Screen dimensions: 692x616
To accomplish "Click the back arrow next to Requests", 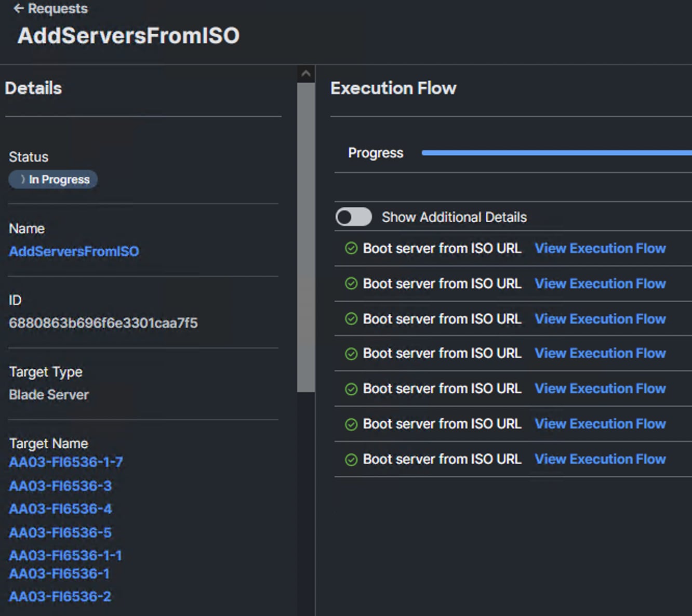I will [x=19, y=8].
